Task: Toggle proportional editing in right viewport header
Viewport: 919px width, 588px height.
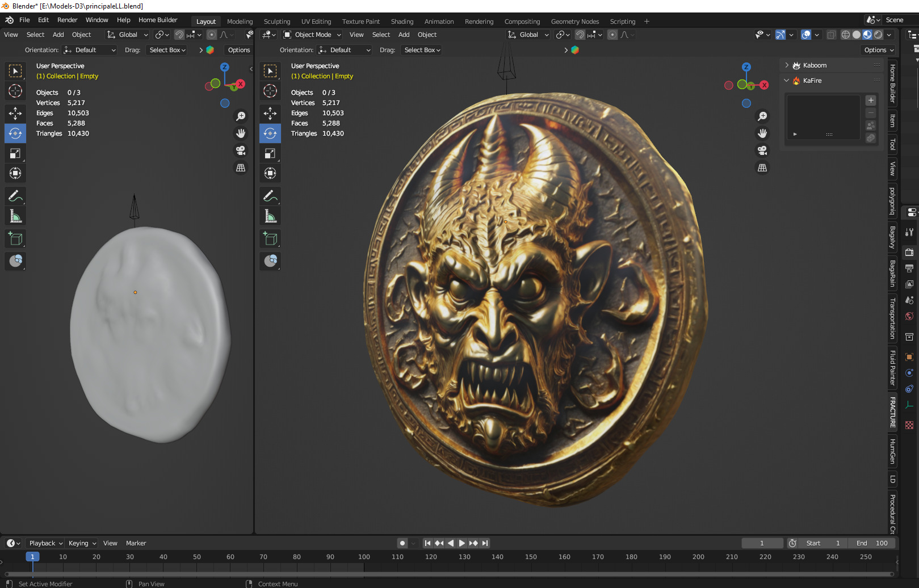Action: coord(612,35)
